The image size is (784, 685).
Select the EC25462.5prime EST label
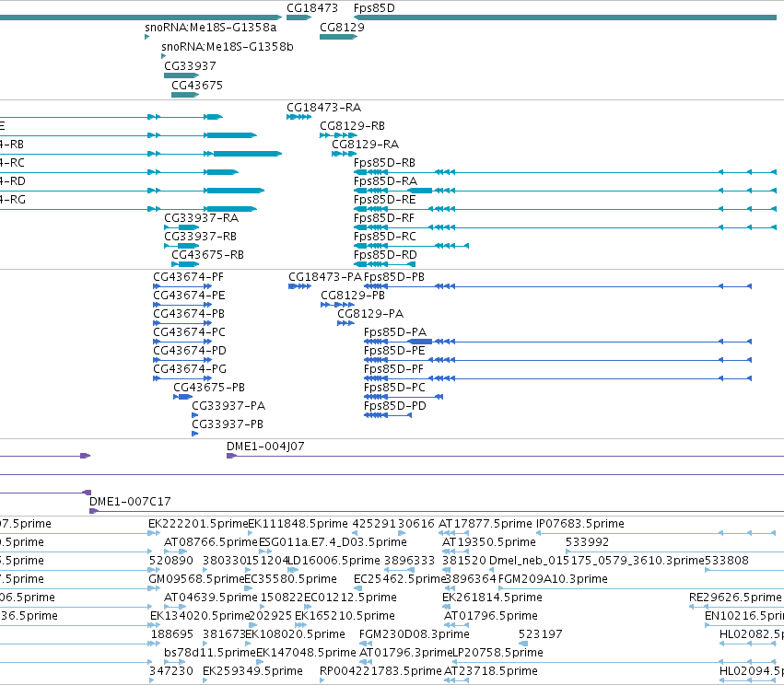[x=400, y=579]
